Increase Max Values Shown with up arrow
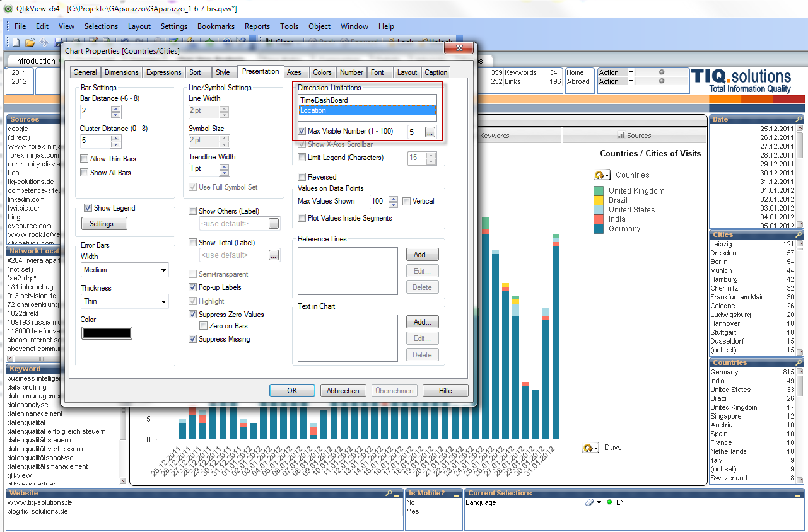This screenshot has width=808, height=532. tap(394, 199)
